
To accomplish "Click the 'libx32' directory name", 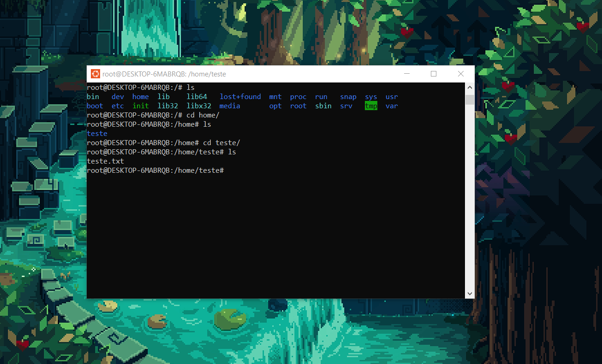I will [x=199, y=106].
